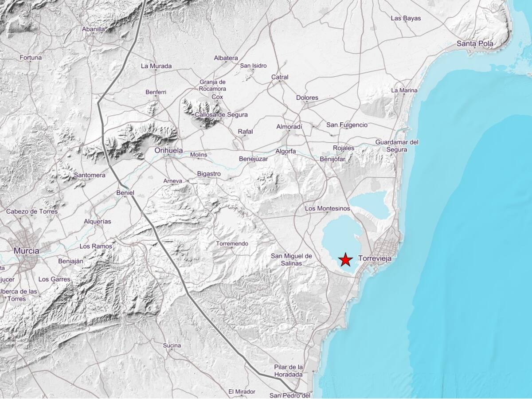Viewport: 532px width, 399px height.
Task: Click the Cabezo de Torres label
Action: click(32, 211)
